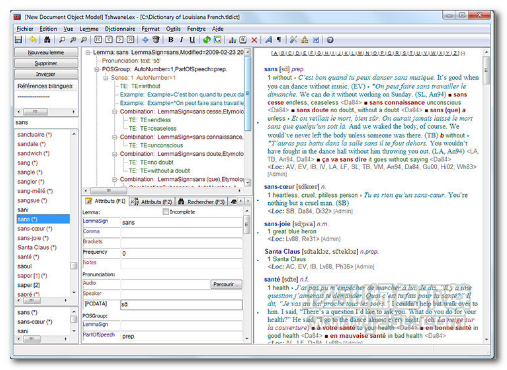Open the Dictionnaire menu
The height and width of the screenshot is (370, 507).
click(x=120, y=29)
